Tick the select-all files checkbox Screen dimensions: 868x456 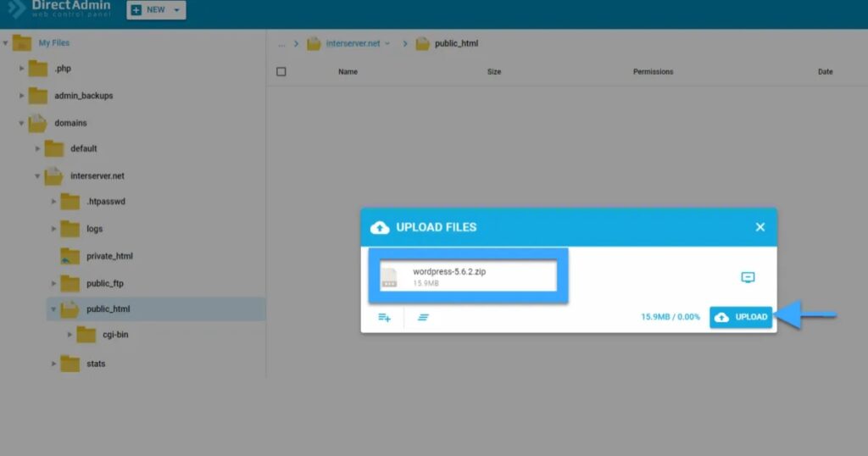281,71
